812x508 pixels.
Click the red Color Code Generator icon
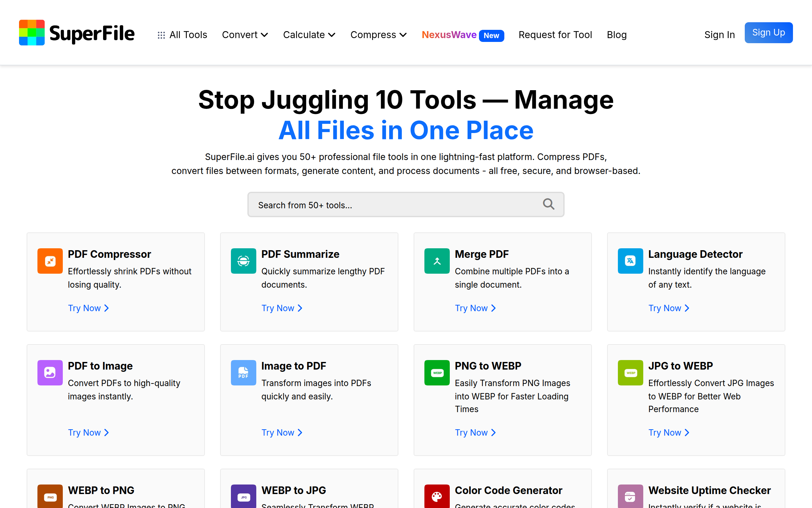(437, 496)
